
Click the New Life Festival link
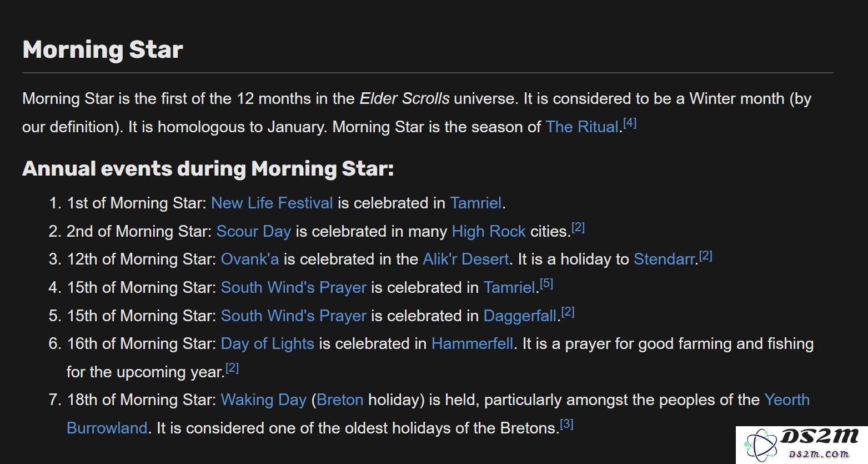point(272,203)
